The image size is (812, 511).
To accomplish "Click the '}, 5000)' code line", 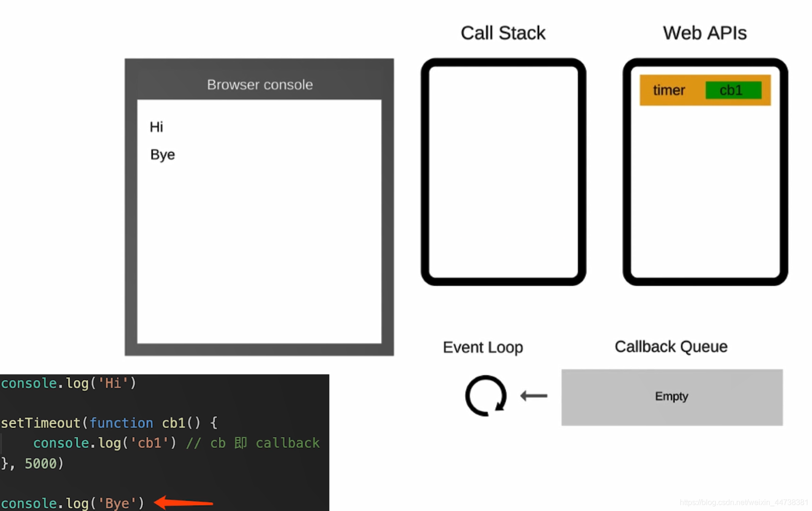I will point(32,463).
